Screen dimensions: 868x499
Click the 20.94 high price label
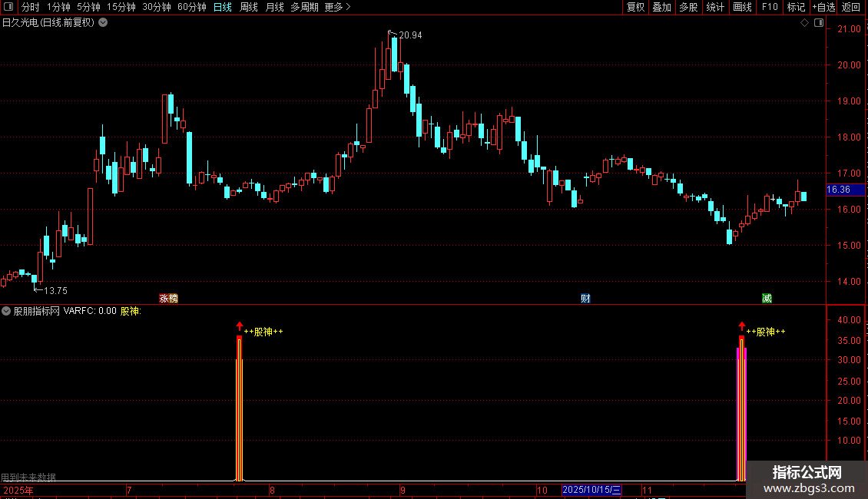click(x=410, y=35)
